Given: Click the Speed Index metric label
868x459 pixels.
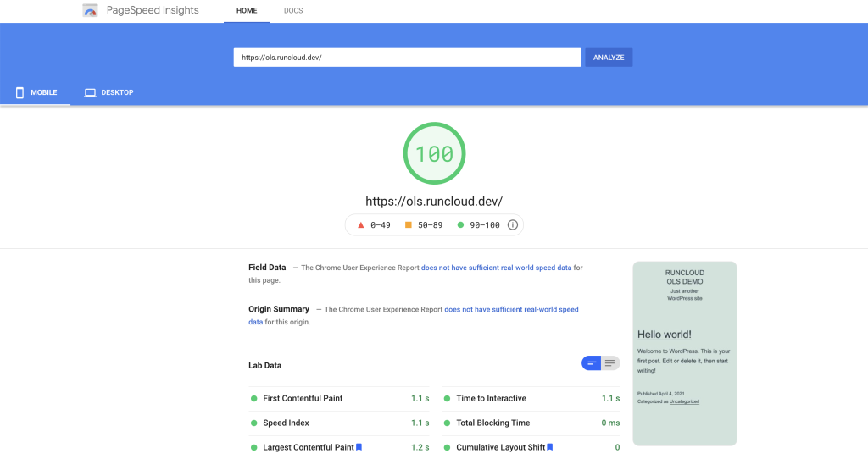Looking at the screenshot, I should 286,423.
